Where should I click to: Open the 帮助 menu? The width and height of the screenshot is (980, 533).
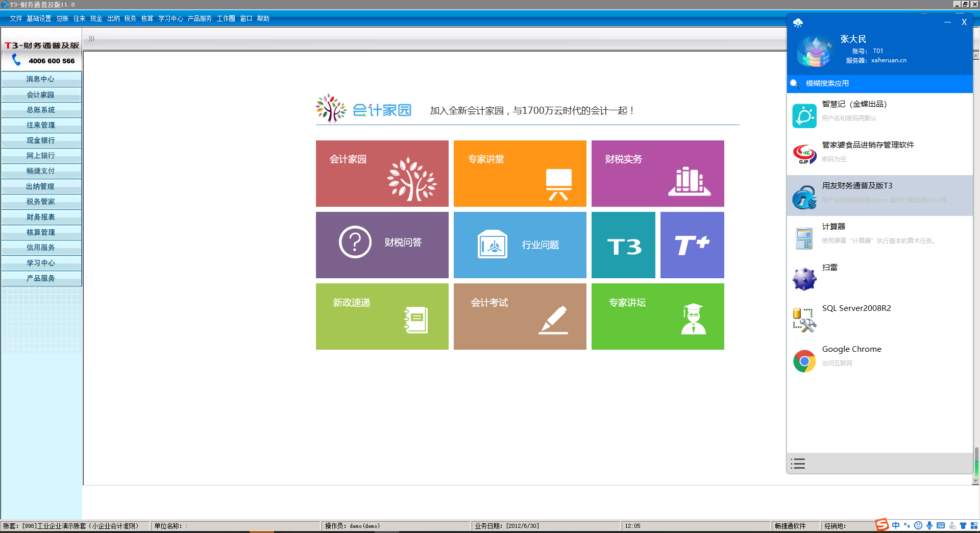coord(263,18)
